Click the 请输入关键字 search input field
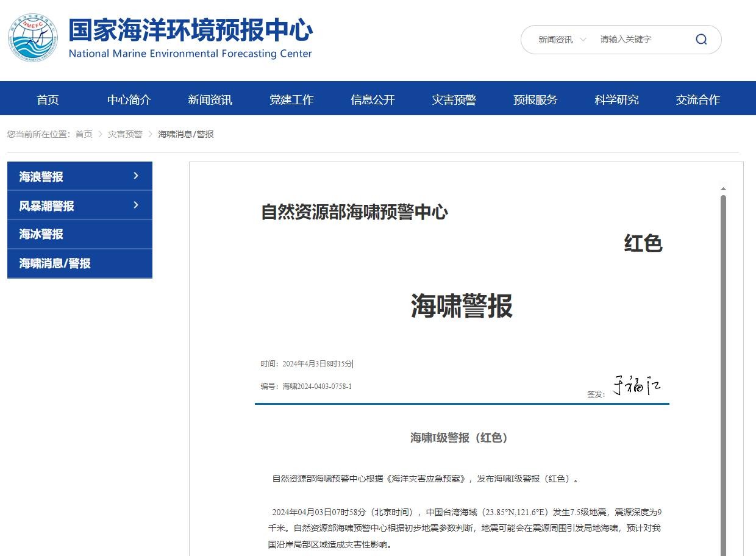756x556 pixels. point(640,40)
